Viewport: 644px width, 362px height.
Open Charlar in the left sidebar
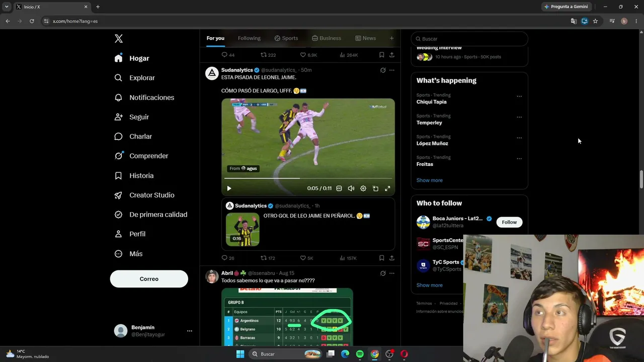(133, 136)
